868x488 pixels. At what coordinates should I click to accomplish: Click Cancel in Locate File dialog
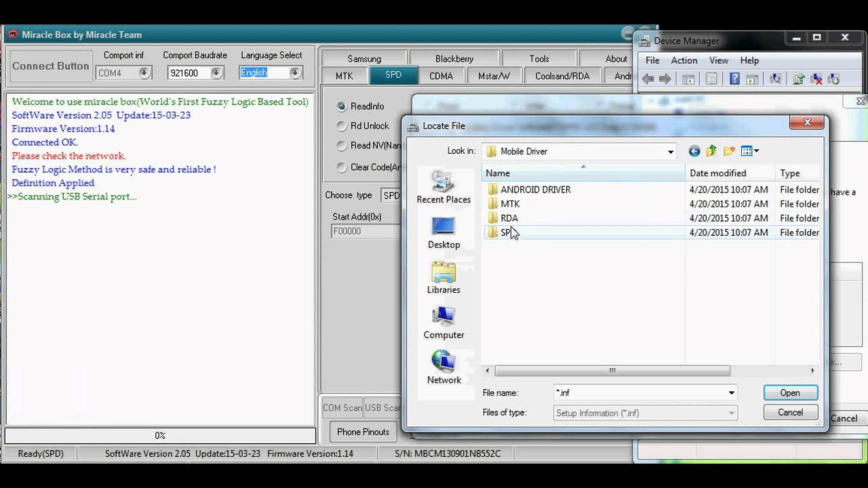[790, 412]
